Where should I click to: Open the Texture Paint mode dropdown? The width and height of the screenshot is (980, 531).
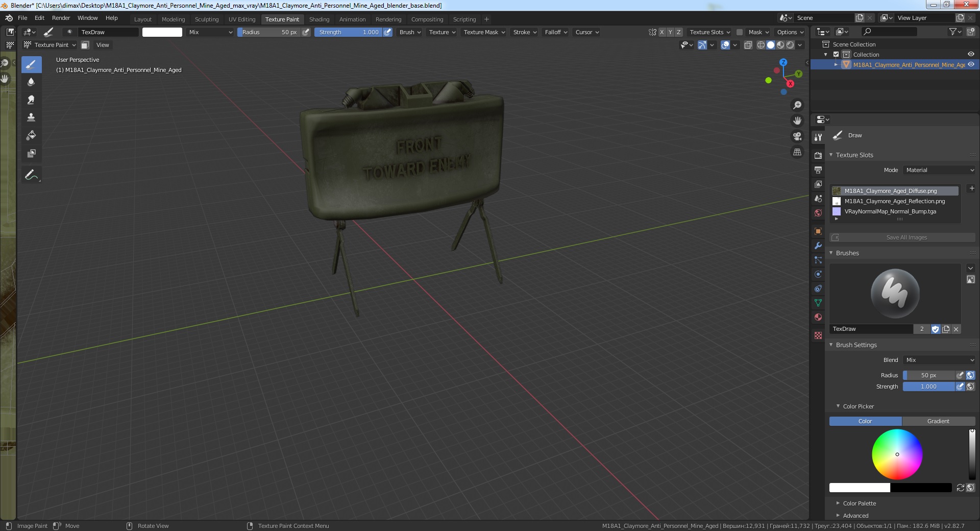(50, 45)
